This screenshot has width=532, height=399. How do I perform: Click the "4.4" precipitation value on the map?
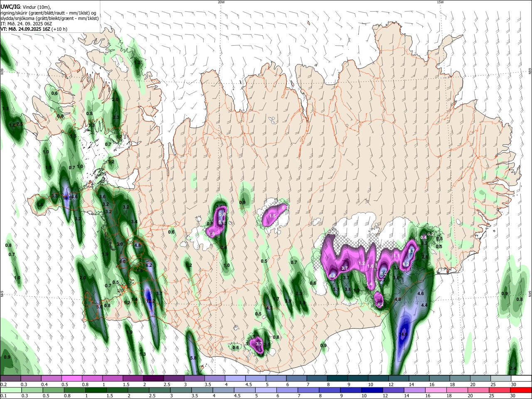pyautogui.click(x=424, y=305)
